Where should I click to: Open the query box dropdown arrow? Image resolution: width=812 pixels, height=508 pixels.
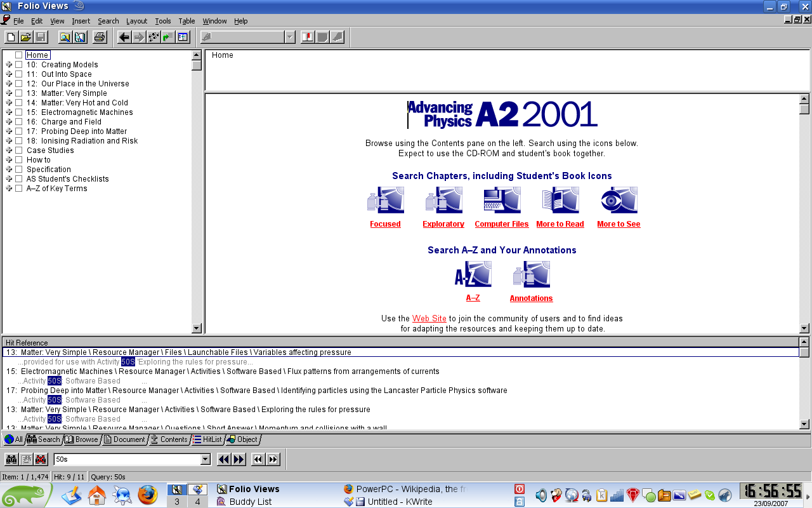point(205,459)
